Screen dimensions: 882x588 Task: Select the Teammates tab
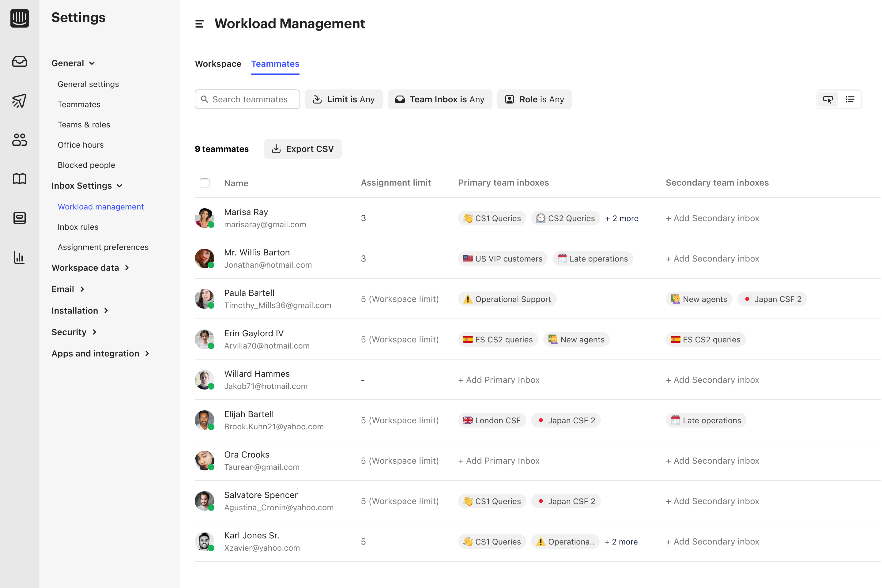(x=275, y=64)
